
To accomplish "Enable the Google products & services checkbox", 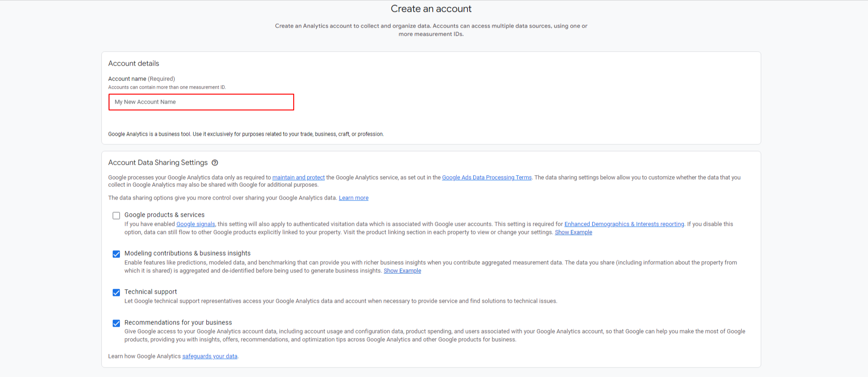I will pos(116,215).
